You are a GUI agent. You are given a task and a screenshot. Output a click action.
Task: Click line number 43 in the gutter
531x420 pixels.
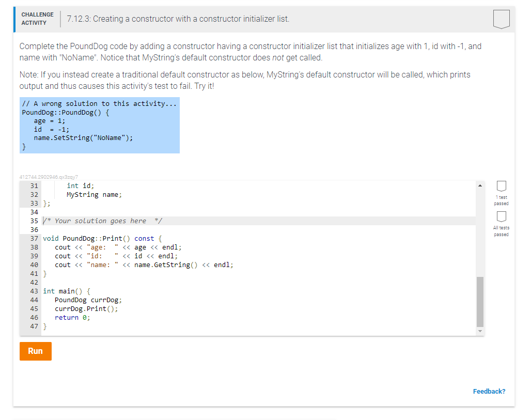(34, 291)
